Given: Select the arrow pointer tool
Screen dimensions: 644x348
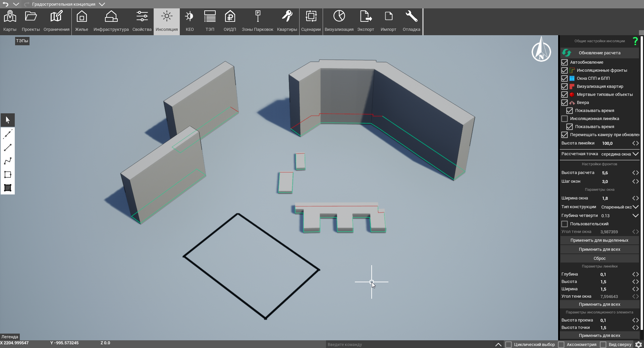Looking at the screenshot, I should coord(8,120).
